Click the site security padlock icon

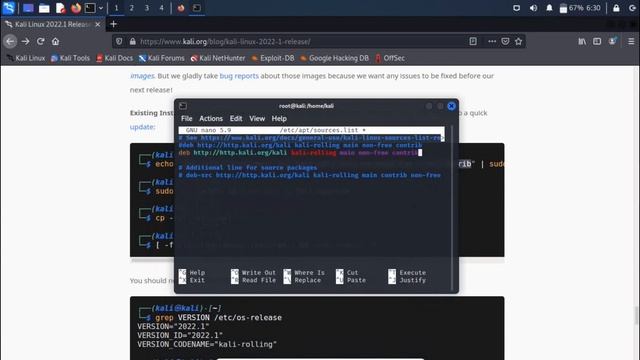[x=132, y=41]
